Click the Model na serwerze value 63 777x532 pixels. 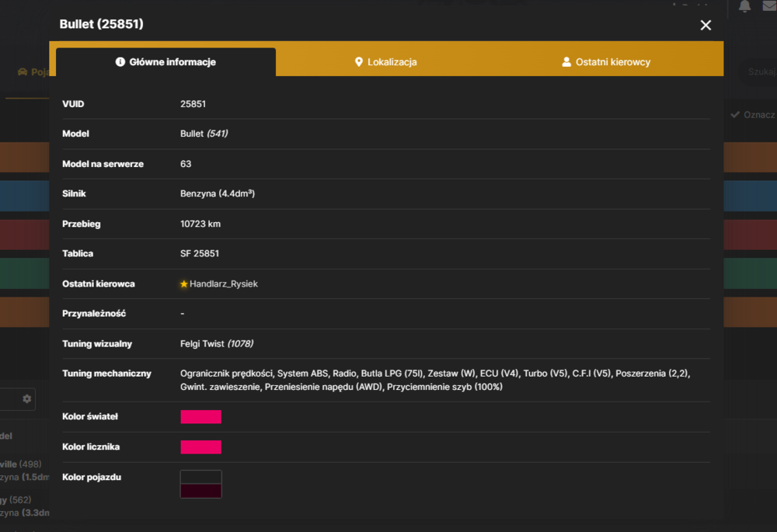point(186,164)
